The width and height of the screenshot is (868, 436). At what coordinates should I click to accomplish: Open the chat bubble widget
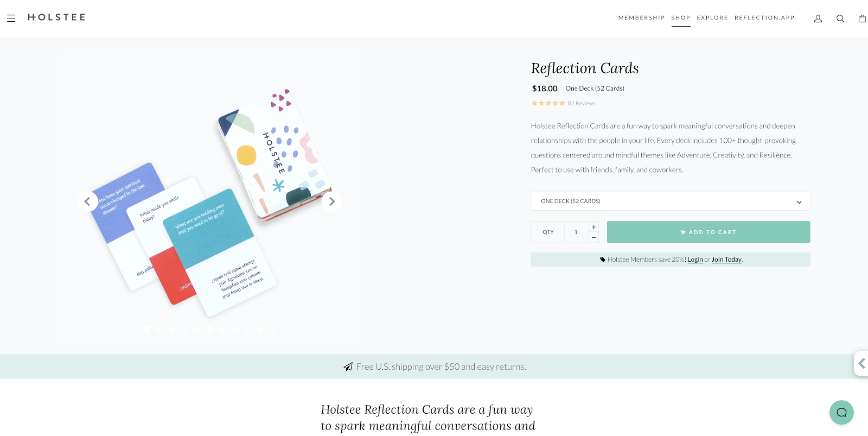click(841, 412)
